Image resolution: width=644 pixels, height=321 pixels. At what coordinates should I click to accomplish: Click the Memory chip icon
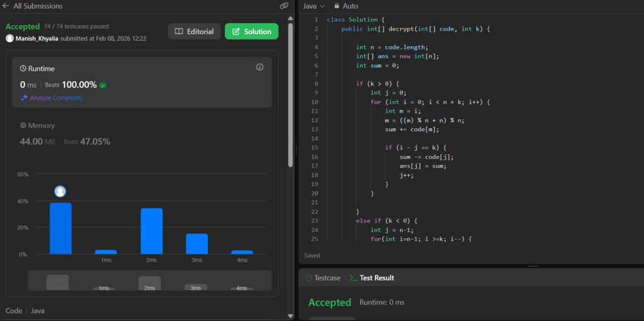(23, 125)
